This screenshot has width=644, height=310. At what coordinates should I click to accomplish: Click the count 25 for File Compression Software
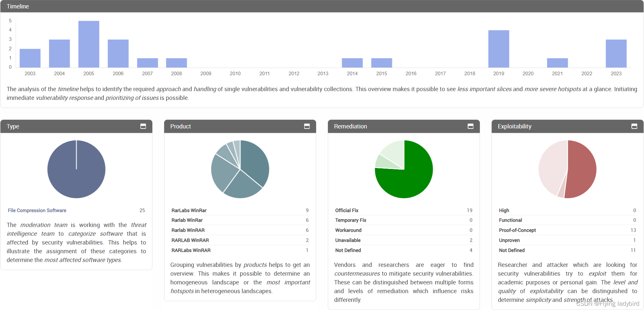pos(142,210)
